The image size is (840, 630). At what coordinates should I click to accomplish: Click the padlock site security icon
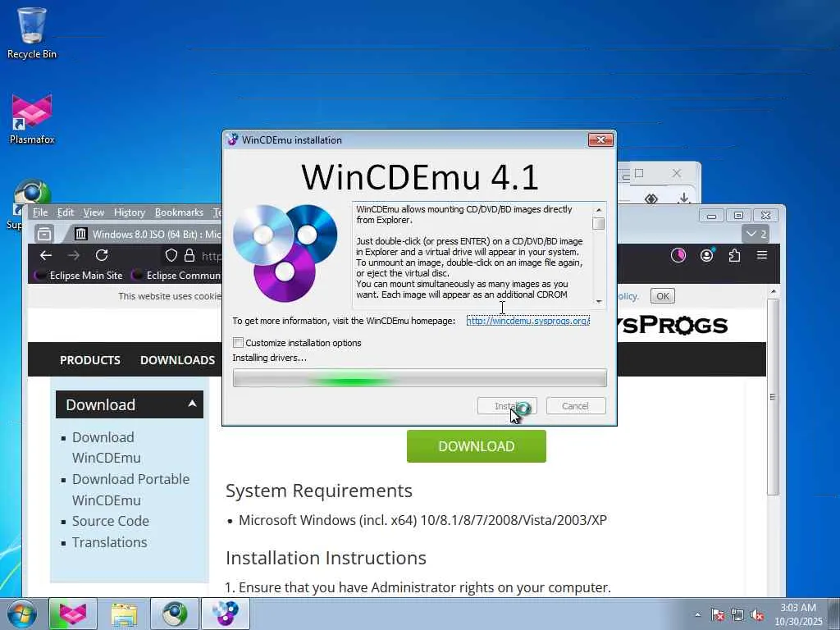[189, 256]
